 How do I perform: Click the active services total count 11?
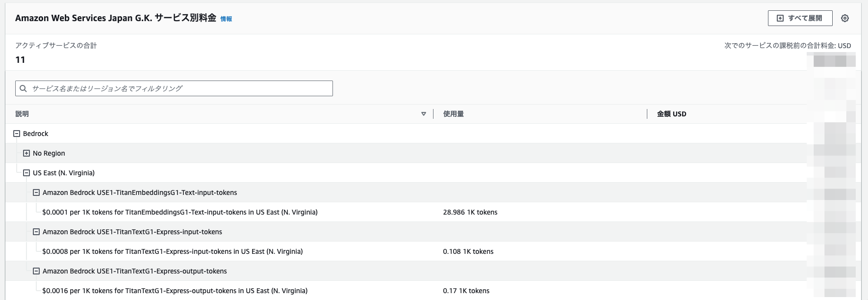click(x=20, y=60)
